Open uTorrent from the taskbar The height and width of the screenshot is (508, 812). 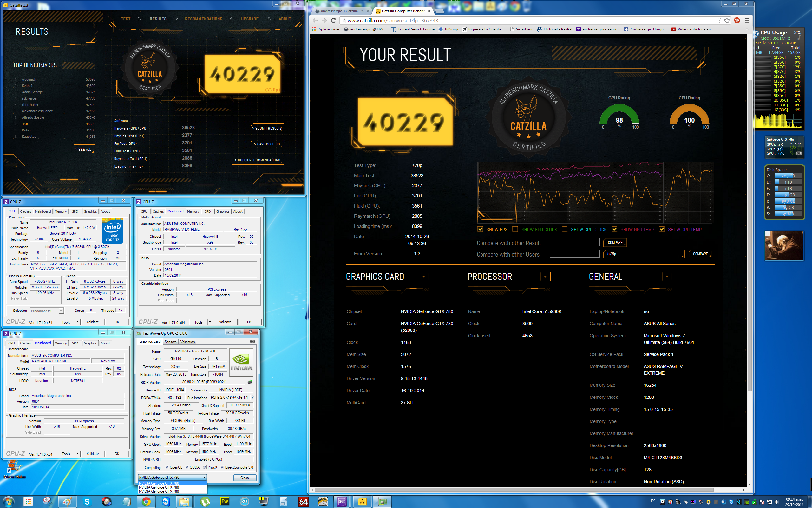(205, 502)
